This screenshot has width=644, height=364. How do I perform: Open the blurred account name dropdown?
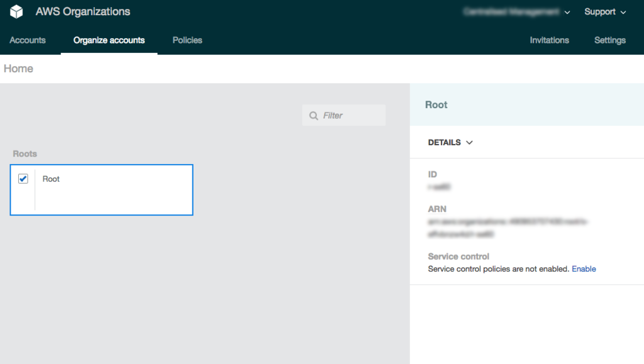(x=516, y=12)
